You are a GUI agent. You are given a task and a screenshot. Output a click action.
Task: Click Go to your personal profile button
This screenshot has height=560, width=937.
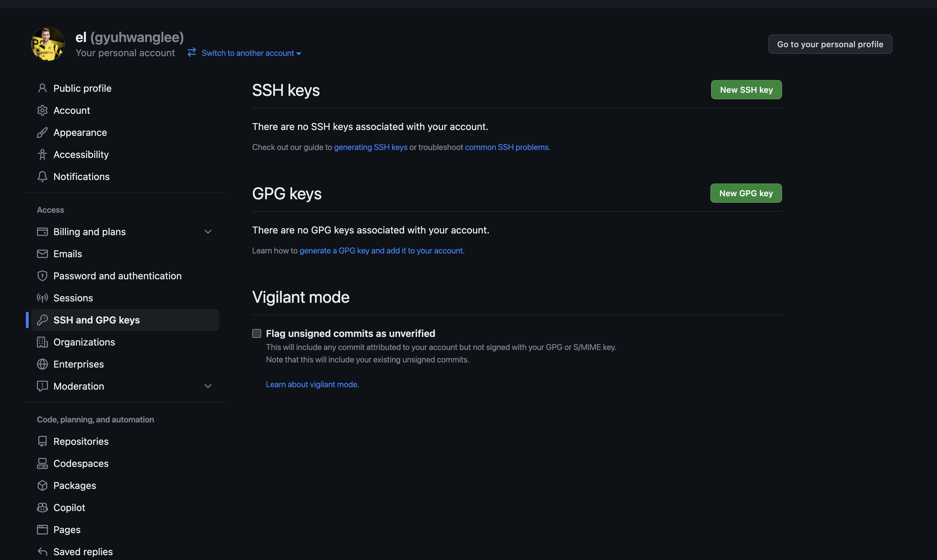tap(830, 44)
